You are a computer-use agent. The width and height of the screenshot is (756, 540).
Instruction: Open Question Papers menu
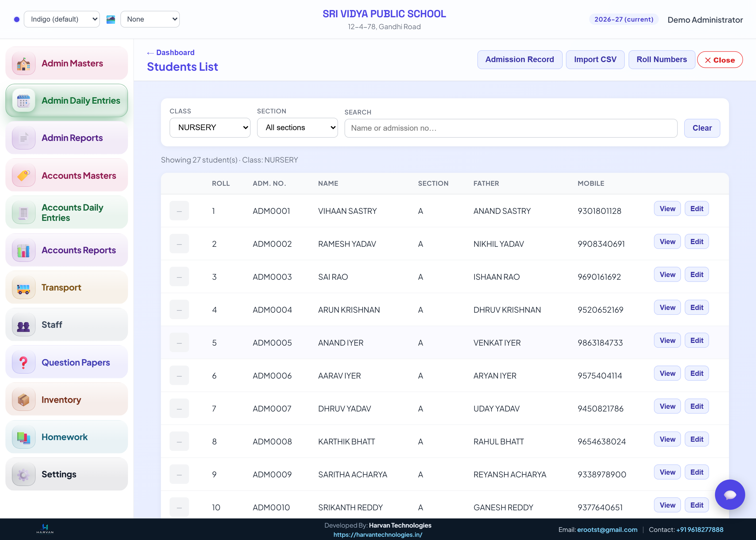(x=67, y=362)
